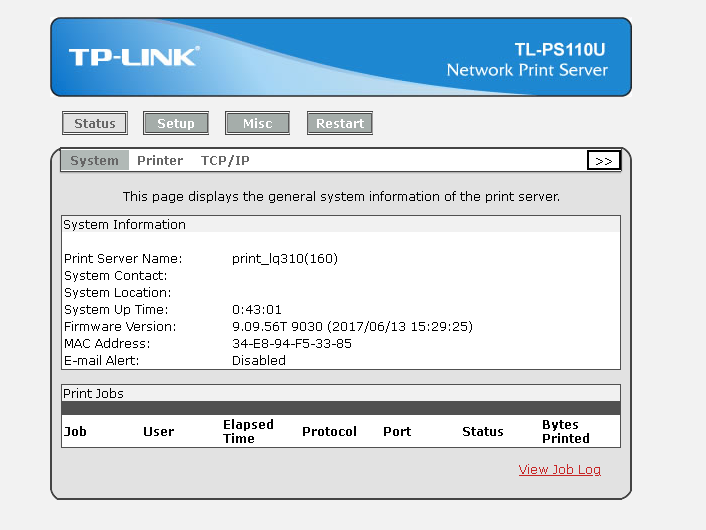Open the View Job Log link

[x=560, y=469]
